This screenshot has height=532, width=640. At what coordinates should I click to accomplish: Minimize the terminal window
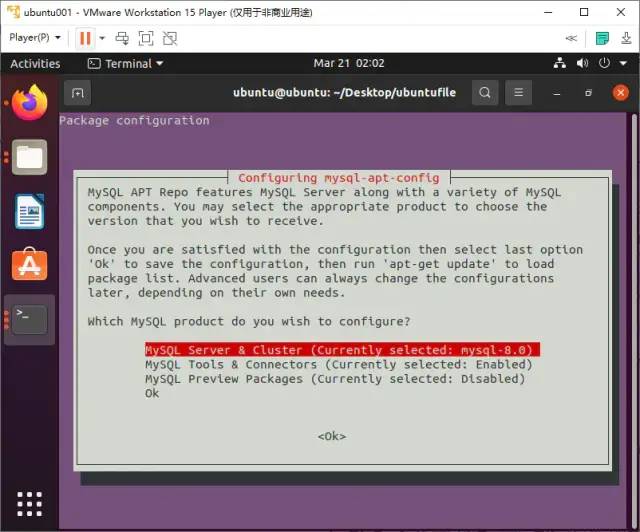pyautogui.click(x=556, y=93)
